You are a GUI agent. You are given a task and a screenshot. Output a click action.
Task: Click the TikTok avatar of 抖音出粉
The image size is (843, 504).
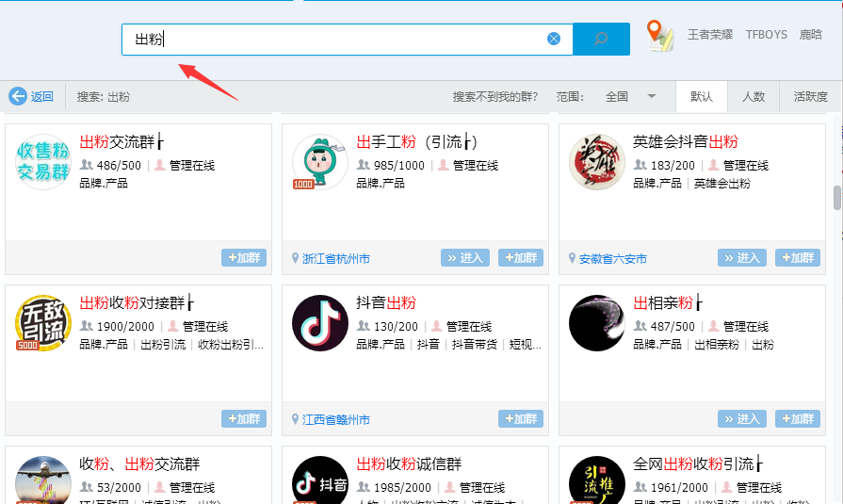tap(320, 323)
